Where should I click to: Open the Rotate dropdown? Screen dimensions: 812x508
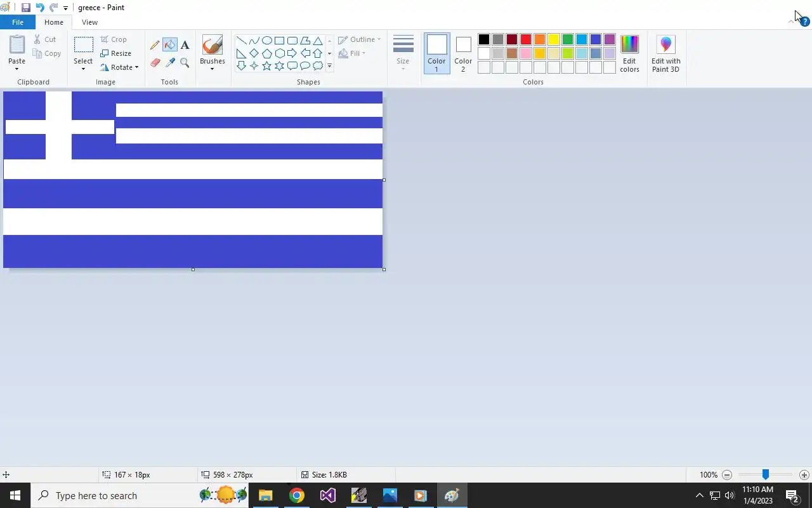tap(119, 67)
